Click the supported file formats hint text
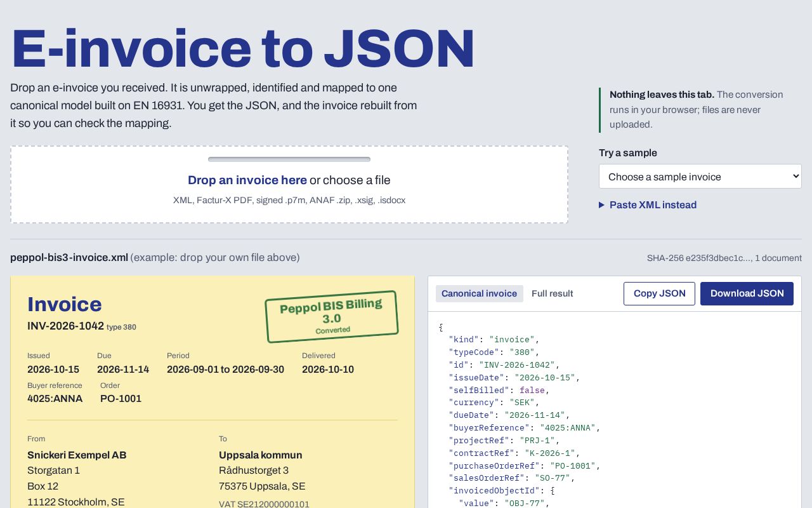This screenshot has width=812, height=508. (289, 200)
